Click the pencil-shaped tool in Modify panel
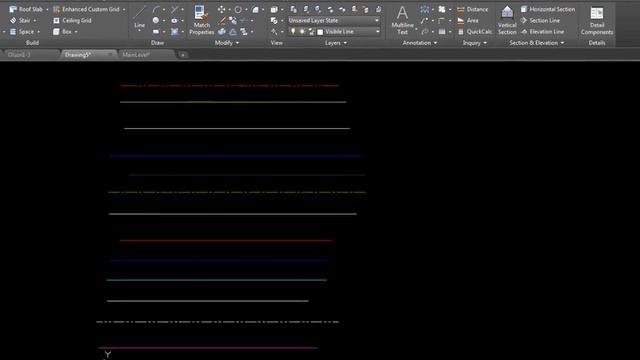Image resolution: width=640 pixels, height=360 pixels. (x=222, y=20)
